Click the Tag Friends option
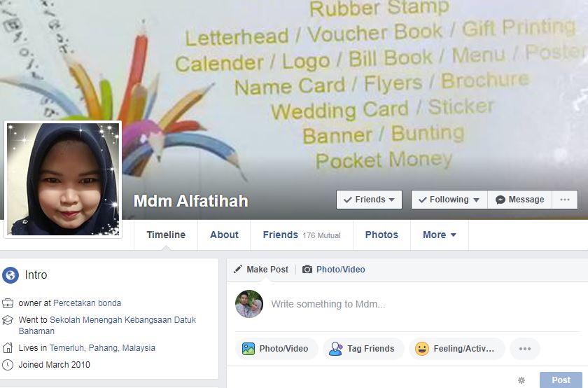 click(363, 349)
